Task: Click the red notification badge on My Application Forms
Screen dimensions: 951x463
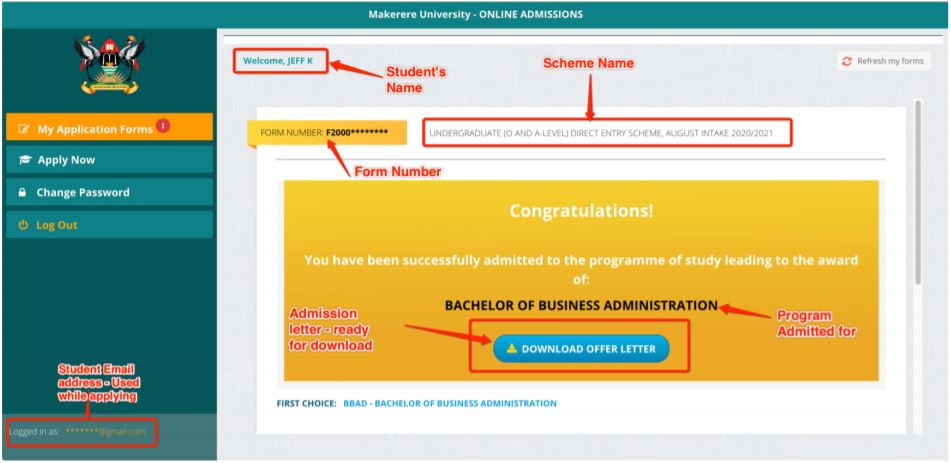Action: 163,126
